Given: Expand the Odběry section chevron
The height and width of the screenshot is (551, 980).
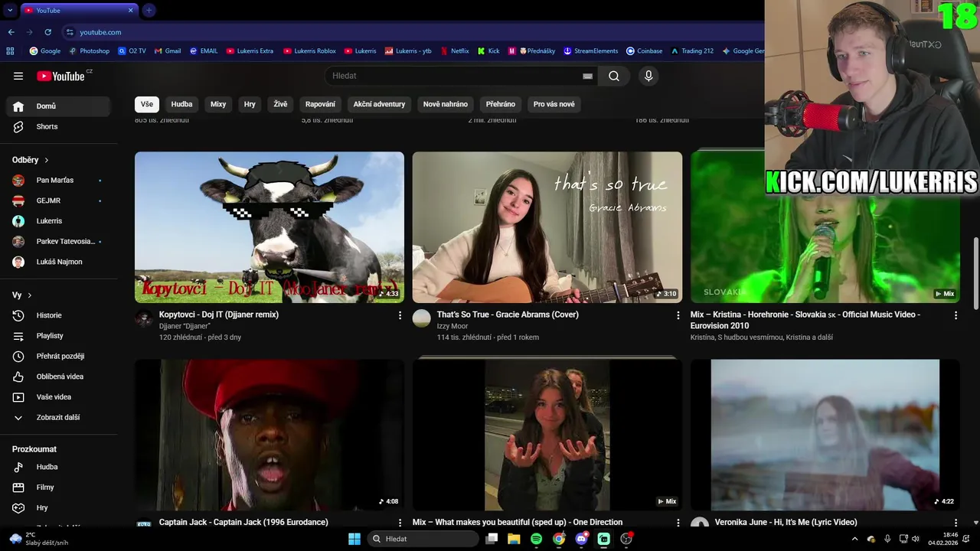Looking at the screenshot, I should (46, 160).
